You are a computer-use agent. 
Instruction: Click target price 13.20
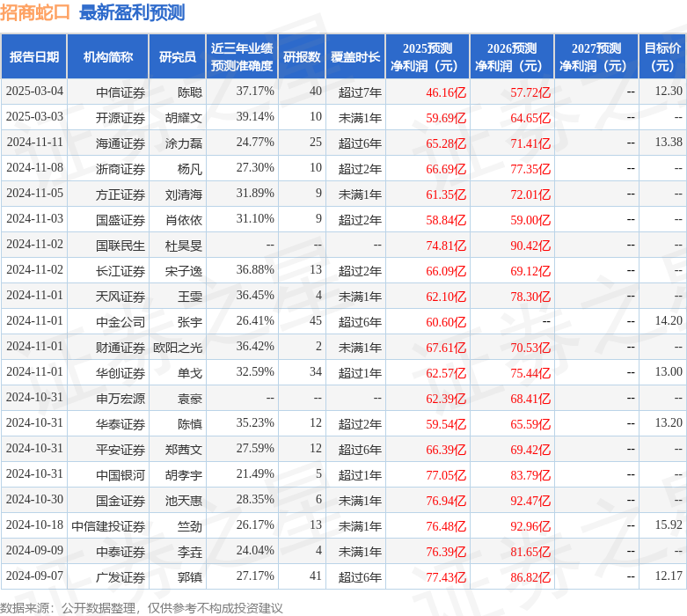click(x=669, y=422)
